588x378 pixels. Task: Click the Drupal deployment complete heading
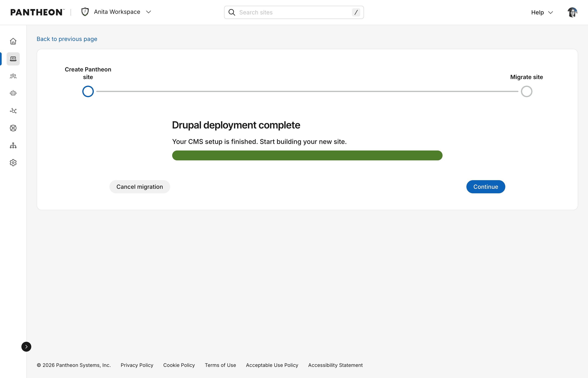pyautogui.click(x=236, y=125)
